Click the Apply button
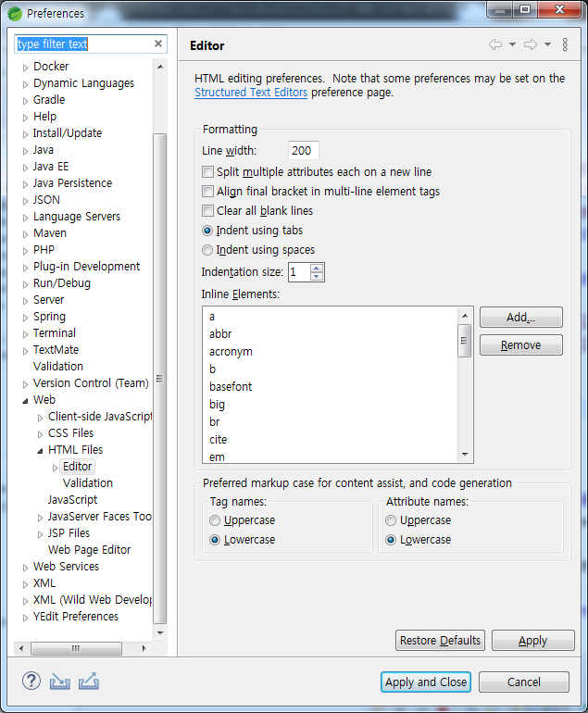This screenshot has width=588, height=713. pyautogui.click(x=533, y=640)
